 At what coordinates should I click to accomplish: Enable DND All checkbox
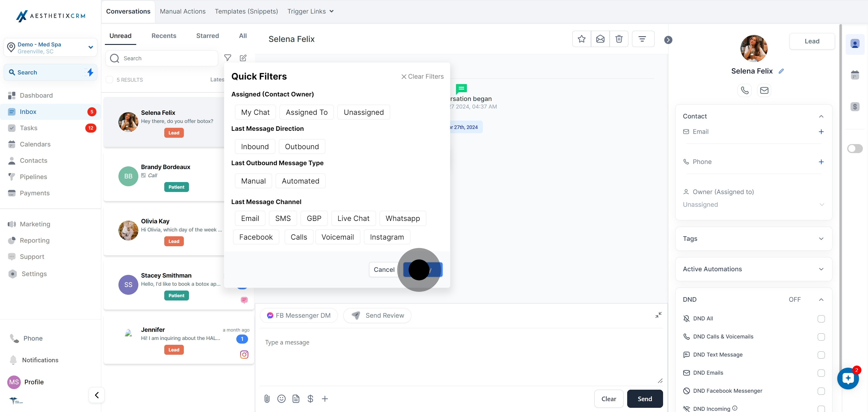(821, 319)
